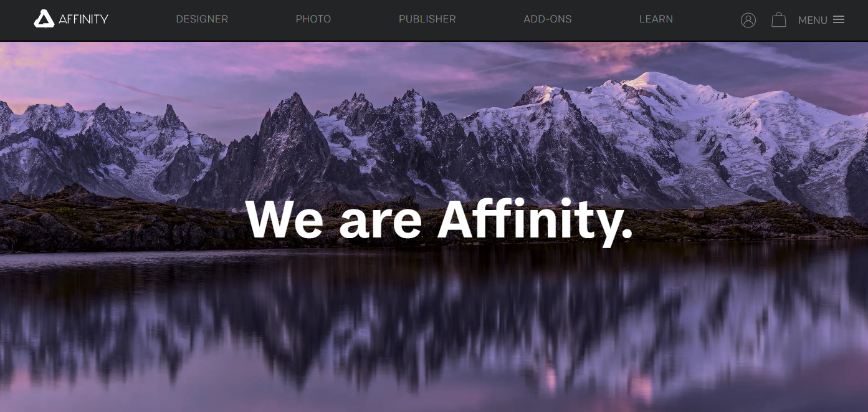
Task: Click the hamburger menu lines icon
Action: [839, 19]
